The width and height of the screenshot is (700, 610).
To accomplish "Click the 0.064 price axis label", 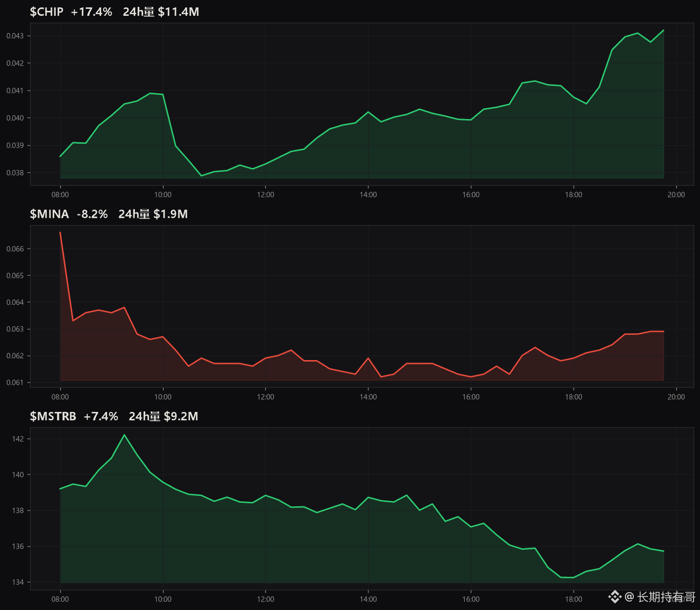I will (x=15, y=302).
